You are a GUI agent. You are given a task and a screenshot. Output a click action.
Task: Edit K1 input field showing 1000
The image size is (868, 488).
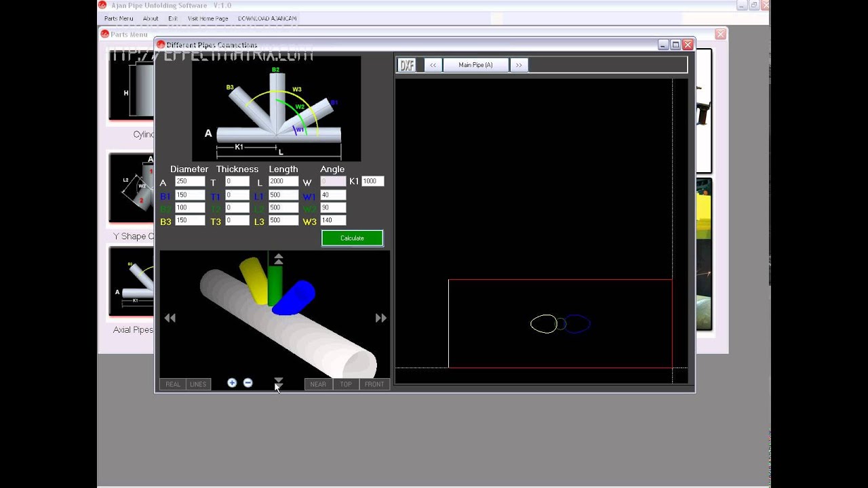pyautogui.click(x=373, y=181)
